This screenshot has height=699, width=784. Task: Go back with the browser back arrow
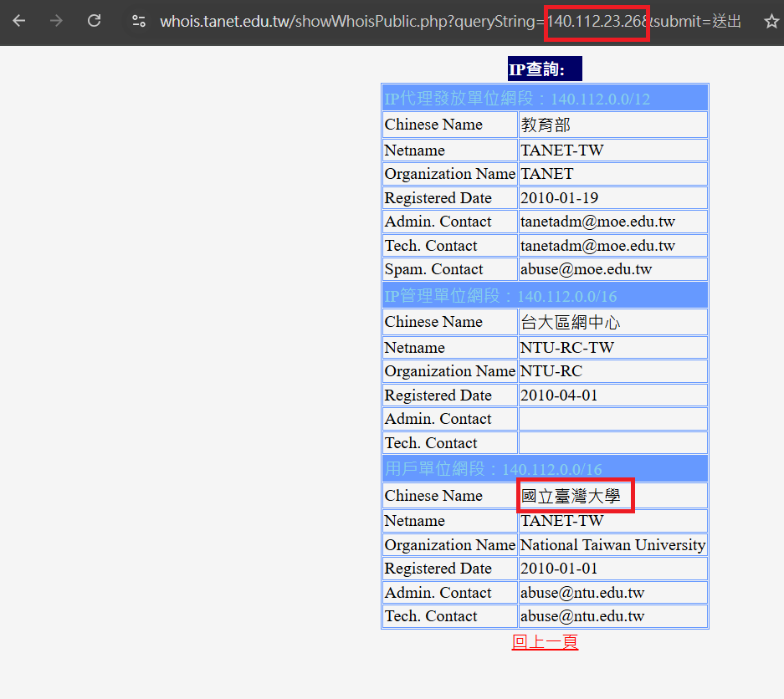[x=19, y=21]
